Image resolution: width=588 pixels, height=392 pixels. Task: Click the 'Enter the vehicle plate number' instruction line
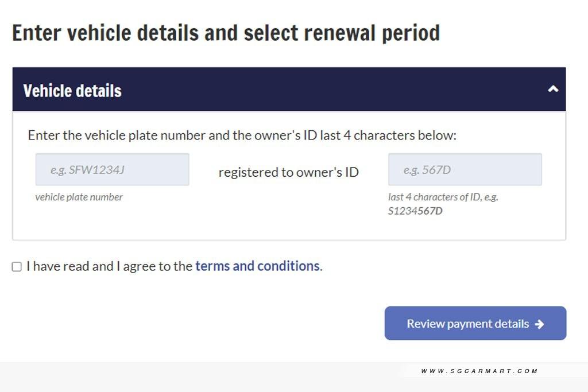[242, 135]
